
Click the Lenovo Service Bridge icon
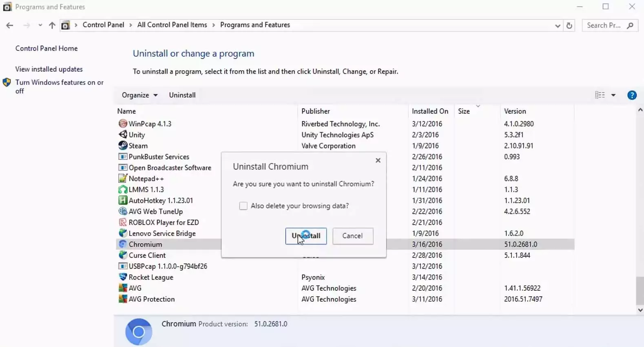pyautogui.click(x=122, y=234)
